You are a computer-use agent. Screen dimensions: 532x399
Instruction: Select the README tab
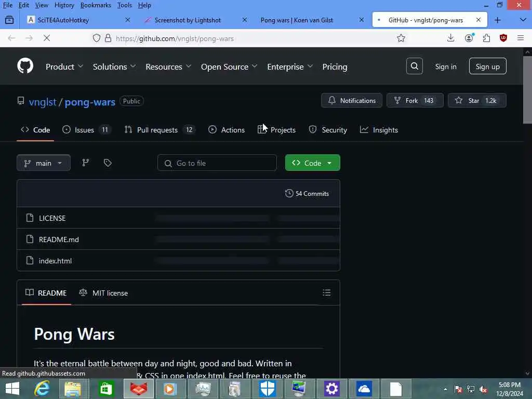pos(46,293)
